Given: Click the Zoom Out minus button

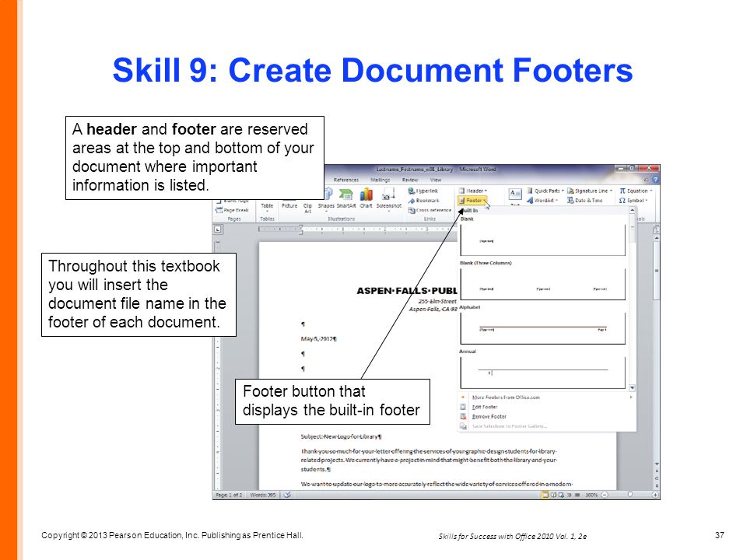Looking at the screenshot, I should coord(605,495).
